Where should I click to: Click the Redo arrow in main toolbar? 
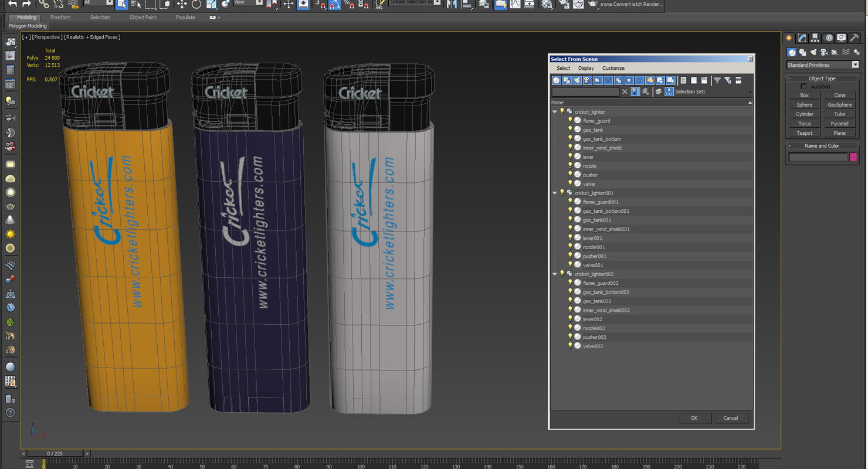(26, 4)
